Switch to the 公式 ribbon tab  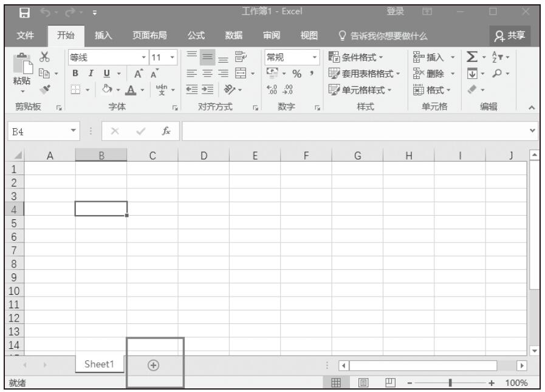pos(196,36)
